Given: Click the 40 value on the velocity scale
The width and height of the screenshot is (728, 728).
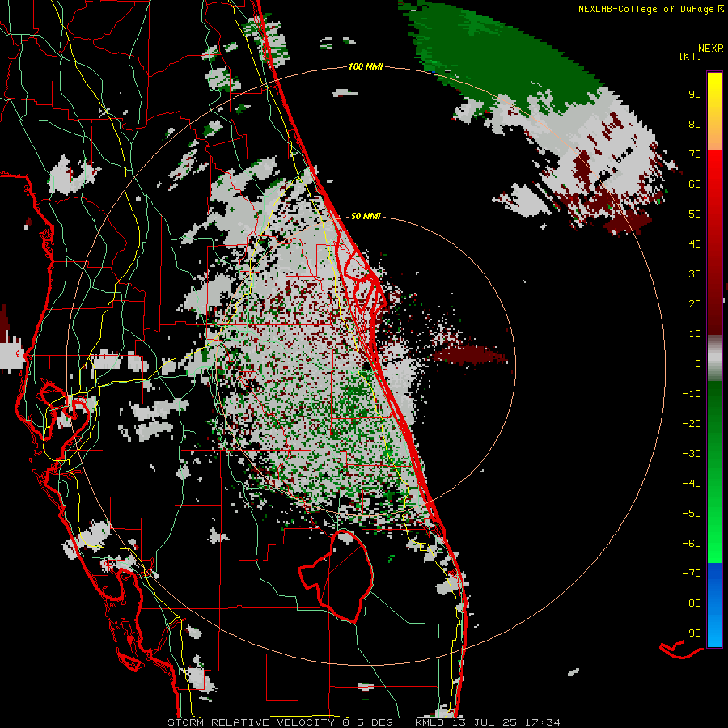Looking at the screenshot, I should 695,243.
